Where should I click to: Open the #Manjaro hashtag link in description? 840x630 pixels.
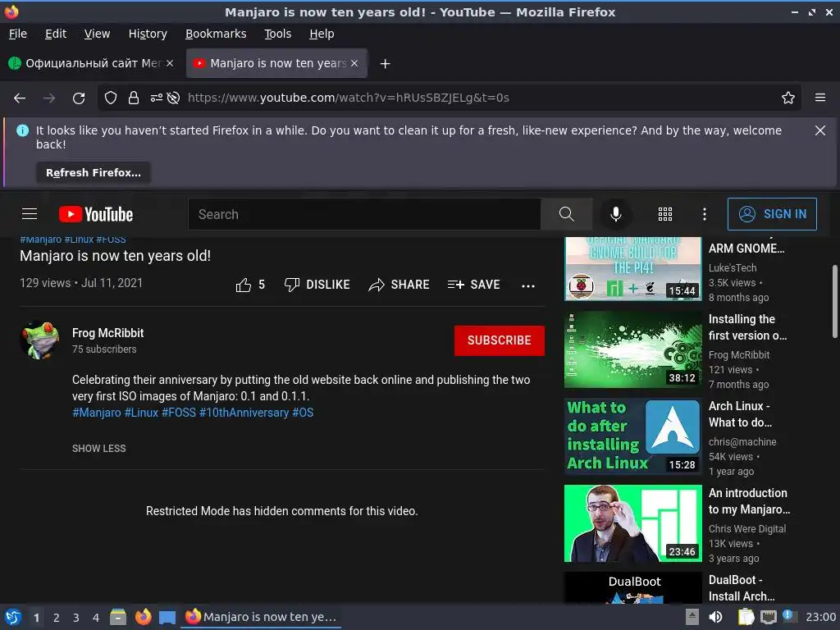[x=97, y=413]
